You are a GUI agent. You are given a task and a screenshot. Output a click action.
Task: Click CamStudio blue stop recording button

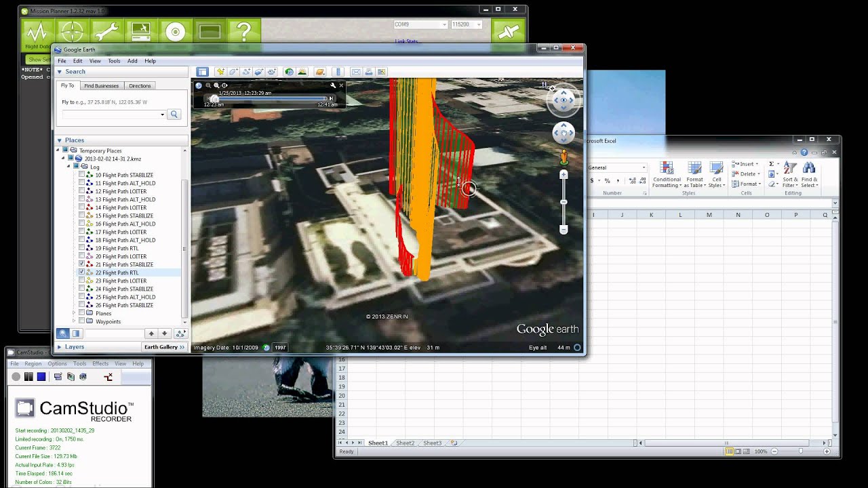(x=41, y=377)
